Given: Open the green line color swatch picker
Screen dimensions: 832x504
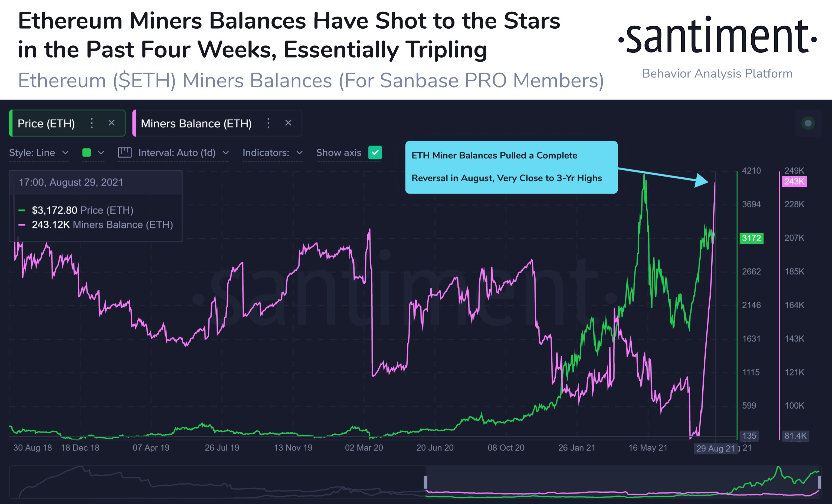Looking at the screenshot, I should (87, 152).
